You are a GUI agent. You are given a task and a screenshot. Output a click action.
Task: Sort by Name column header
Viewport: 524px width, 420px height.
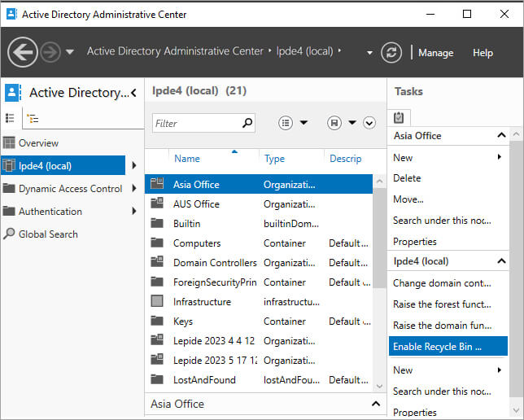coord(187,159)
